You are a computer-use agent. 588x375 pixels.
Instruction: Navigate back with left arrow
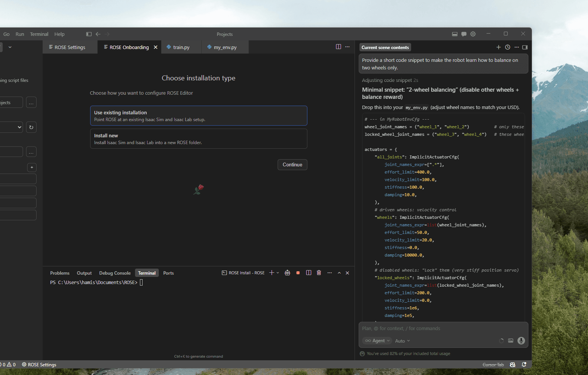[98, 34]
